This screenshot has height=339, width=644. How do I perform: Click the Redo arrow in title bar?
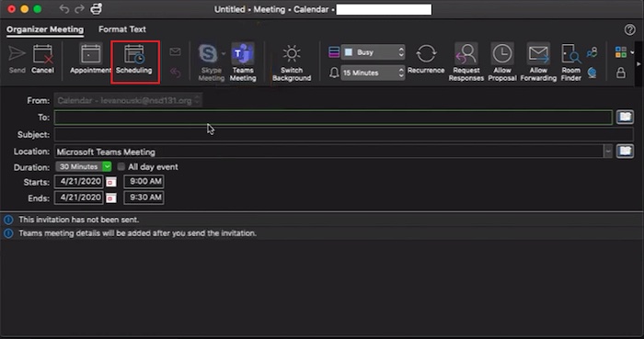[80, 9]
